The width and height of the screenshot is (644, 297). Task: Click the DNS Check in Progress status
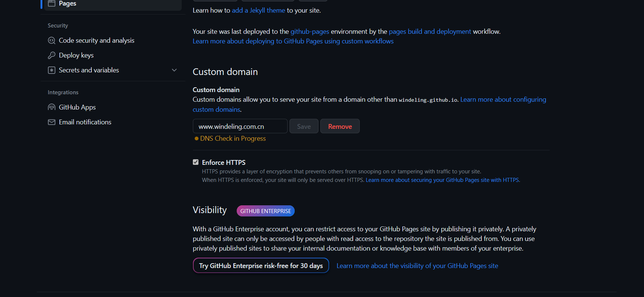point(233,138)
